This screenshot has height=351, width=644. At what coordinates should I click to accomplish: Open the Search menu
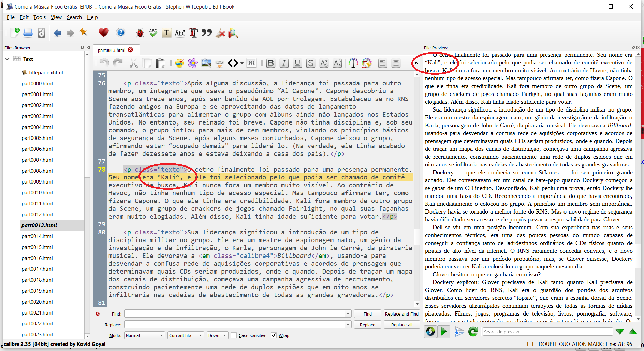pyautogui.click(x=74, y=17)
